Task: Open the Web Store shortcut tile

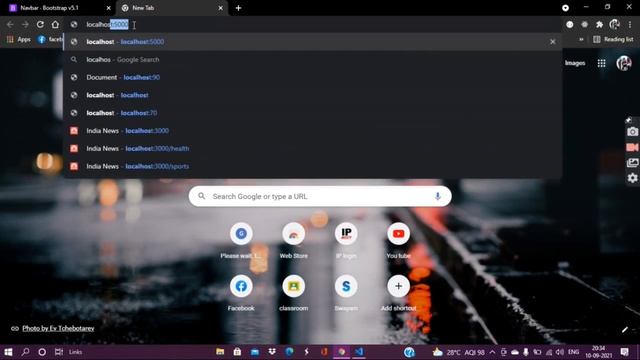Action: 293,240
